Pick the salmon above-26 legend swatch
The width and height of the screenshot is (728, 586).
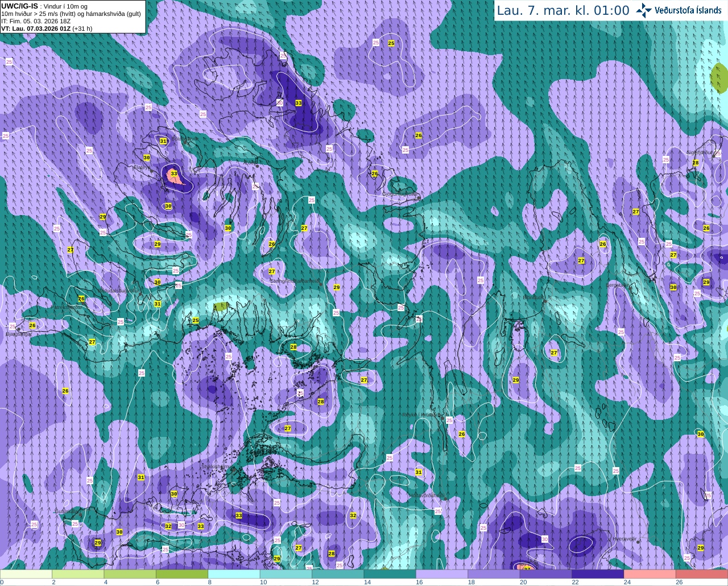point(702,574)
